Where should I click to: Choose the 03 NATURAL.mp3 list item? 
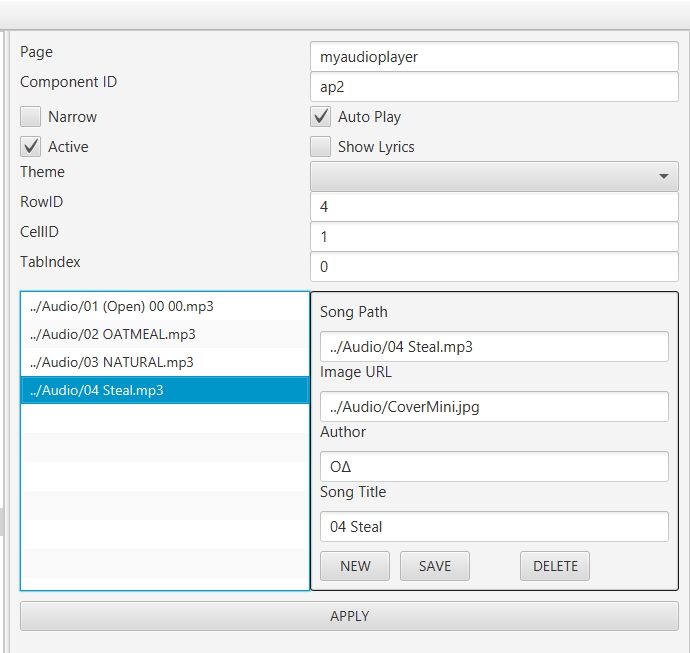point(112,362)
